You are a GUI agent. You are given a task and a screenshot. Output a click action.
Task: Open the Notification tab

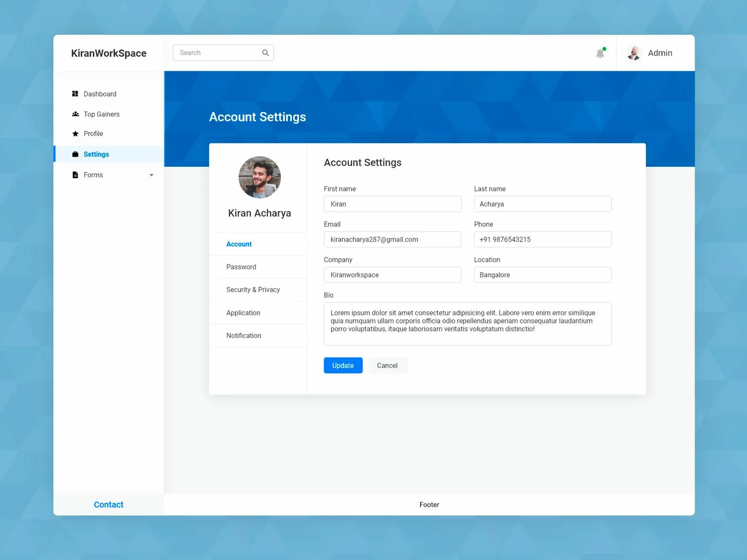click(258, 336)
